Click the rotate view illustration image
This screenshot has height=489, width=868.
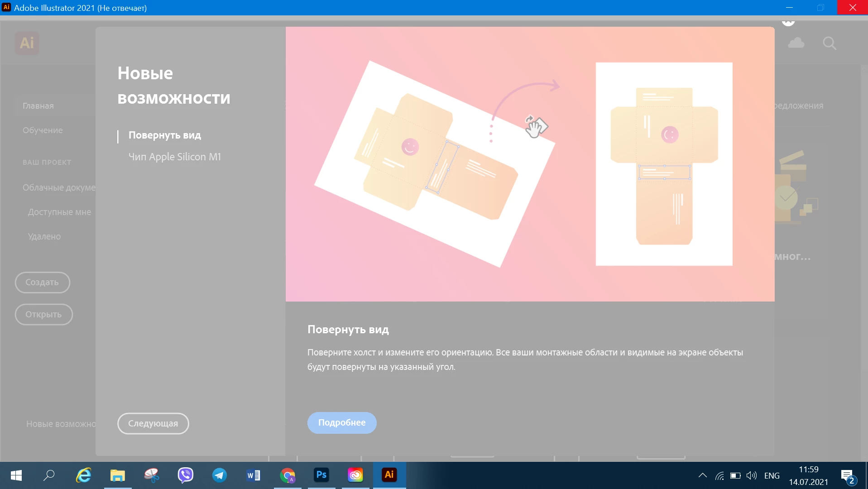pyautogui.click(x=530, y=164)
